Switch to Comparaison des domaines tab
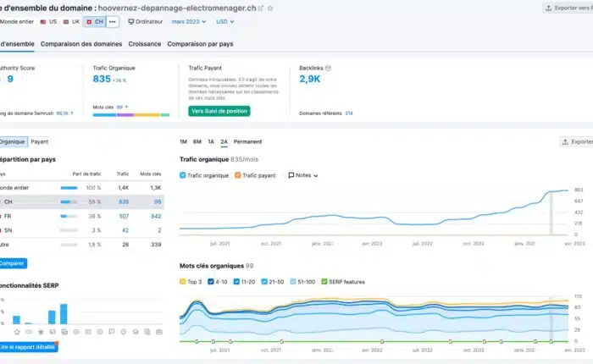The width and height of the screenshot is (593, 364). coord(80,44)
